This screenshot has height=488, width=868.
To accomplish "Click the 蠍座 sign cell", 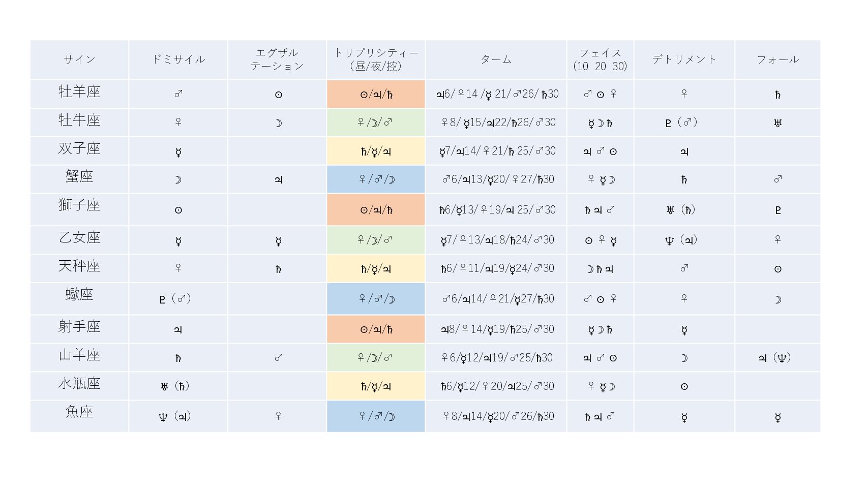I will pyautogui.click(x=79, y=299).
